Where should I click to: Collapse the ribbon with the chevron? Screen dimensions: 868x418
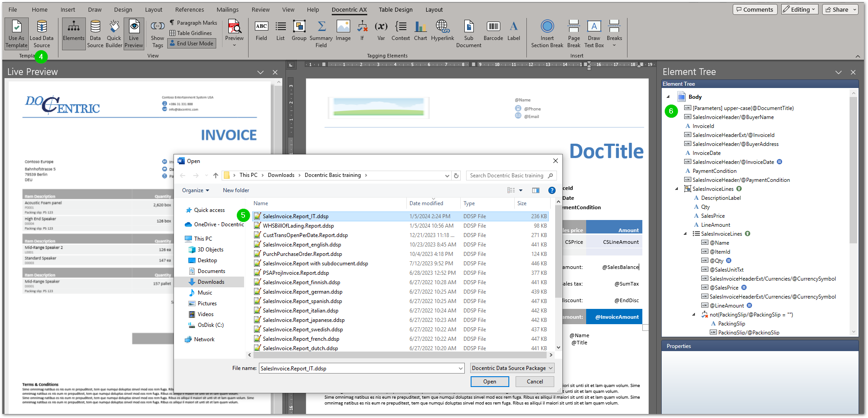click(858, 56)
